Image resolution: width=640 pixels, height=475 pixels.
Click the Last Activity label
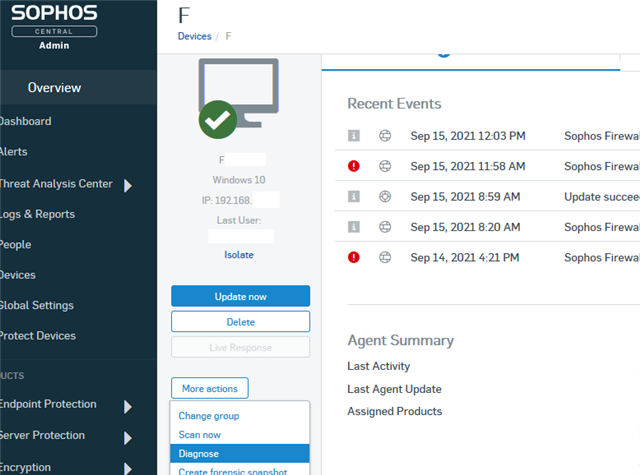(378, 366)
